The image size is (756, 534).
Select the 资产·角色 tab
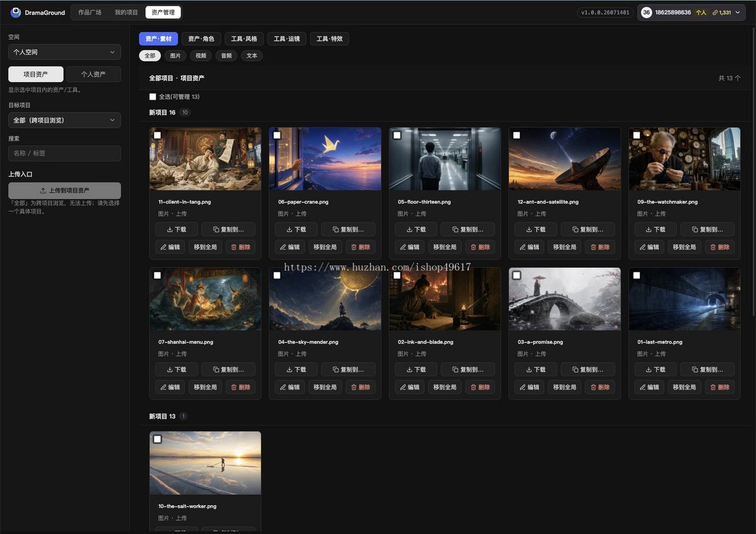[x=201, y=39]
